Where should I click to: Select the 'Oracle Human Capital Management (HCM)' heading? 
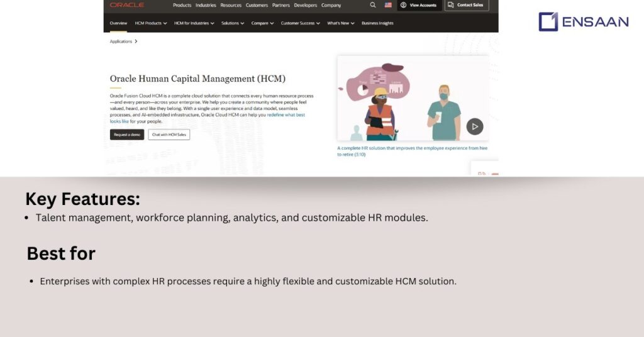coord(197,79)
